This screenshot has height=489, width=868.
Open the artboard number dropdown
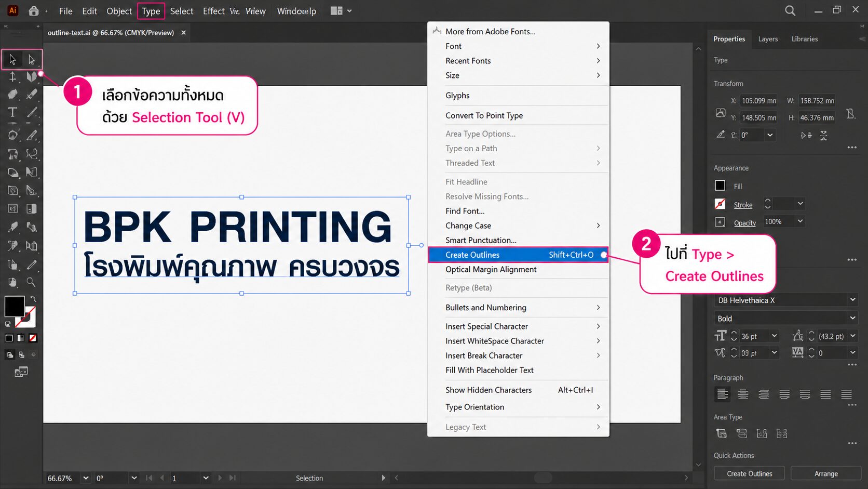tap(206, 478)
